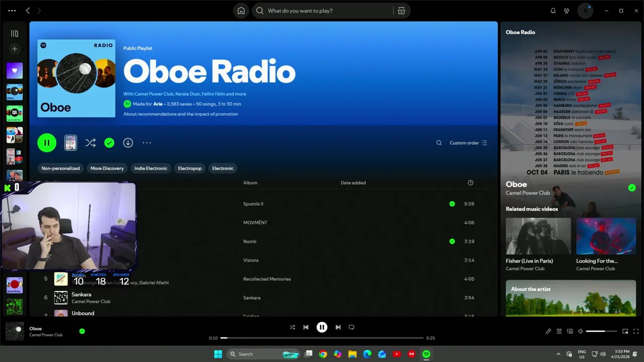Viewport: 644px width, 362px height.
Task: Open Google Chrome from taskbar
Action: coord(323,354)
